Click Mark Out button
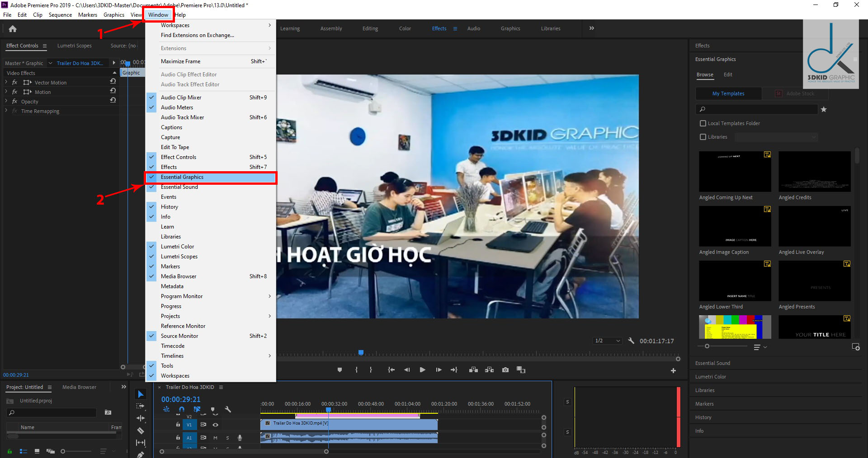Viewport: 868px width, 458px height. [x=371, y=370]
